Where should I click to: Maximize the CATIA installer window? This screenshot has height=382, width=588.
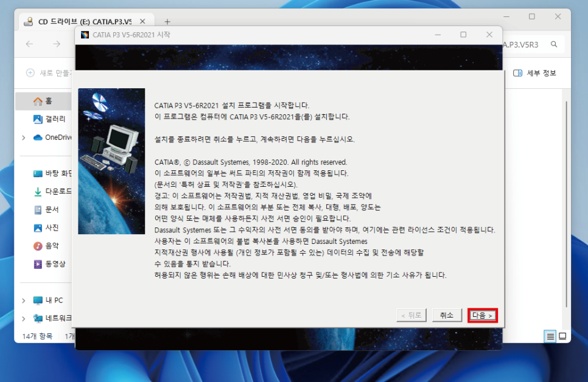pyautogui.click(x=463, y=35)
